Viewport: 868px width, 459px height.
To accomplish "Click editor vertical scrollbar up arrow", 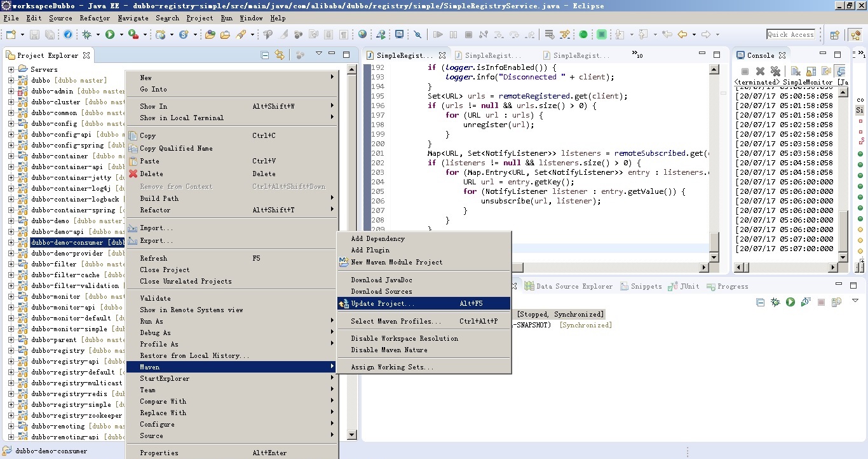I will 714,69.
